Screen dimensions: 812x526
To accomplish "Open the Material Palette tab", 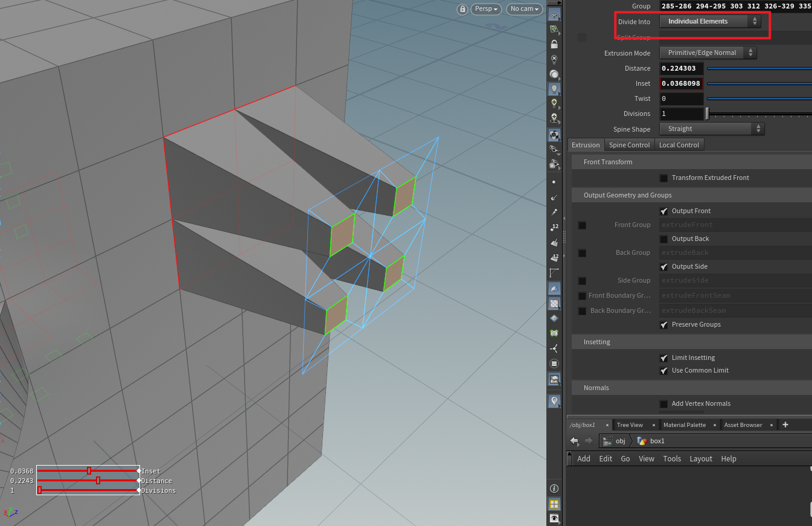I will [686, 425].
